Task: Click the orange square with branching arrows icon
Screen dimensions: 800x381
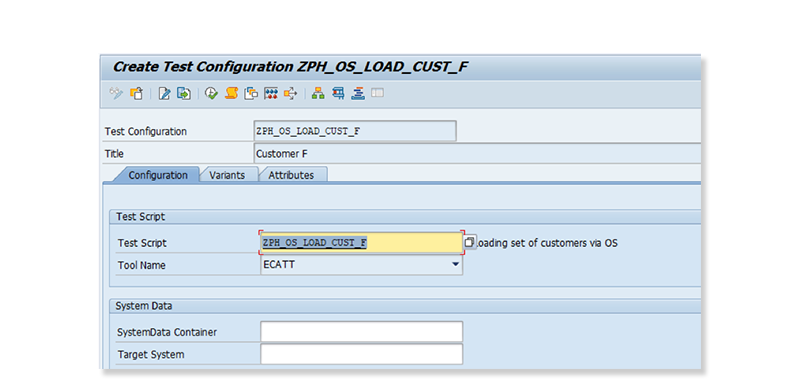Action: click(290, 93)
